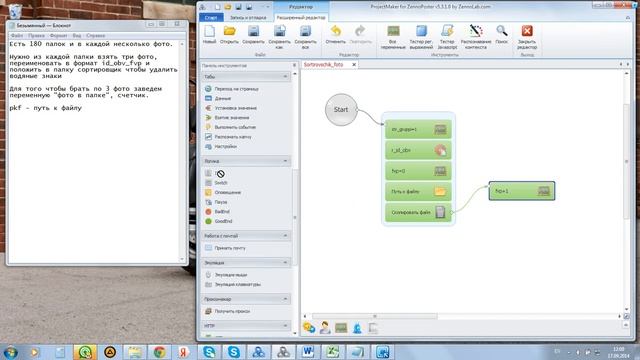
Task: Click the Redo arrow in ribbon
Action: point(361,34)
